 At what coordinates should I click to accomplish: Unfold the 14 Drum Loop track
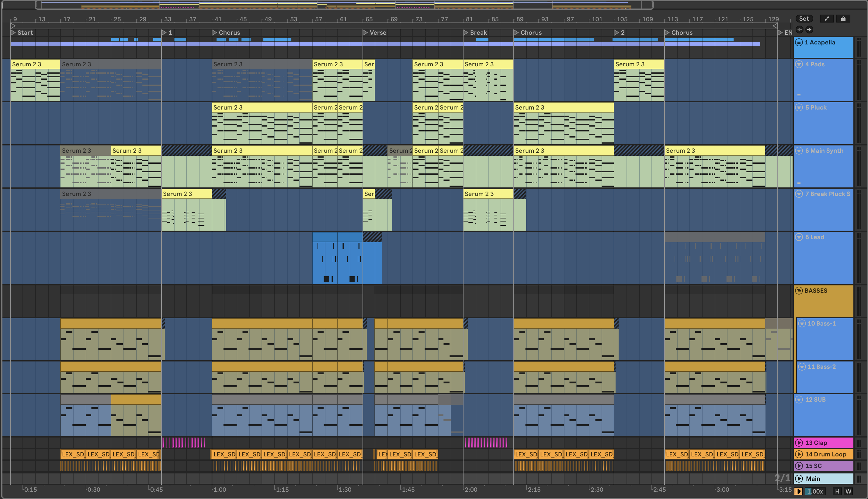[799, 454]
